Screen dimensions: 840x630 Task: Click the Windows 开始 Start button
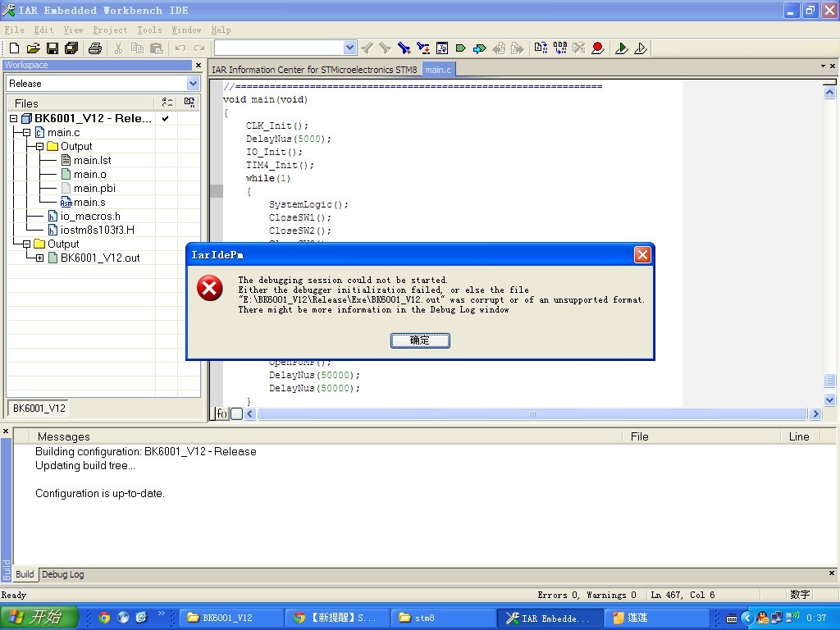[39, 617]
